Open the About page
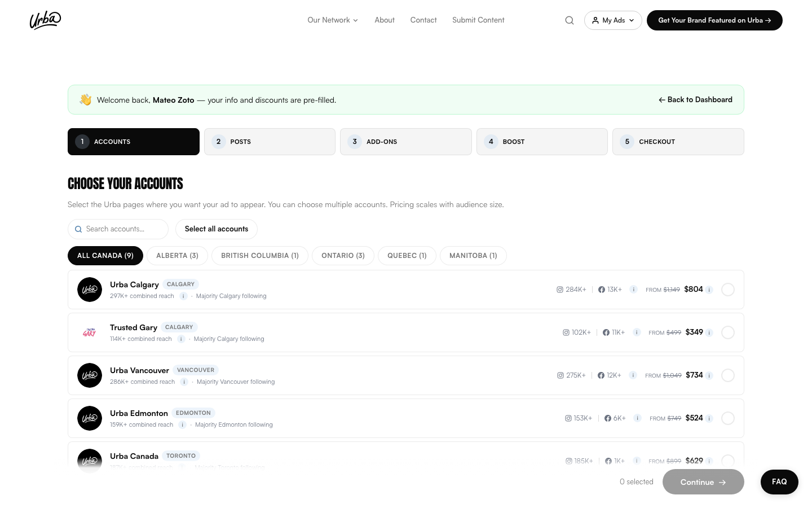 tap(385, 20)
